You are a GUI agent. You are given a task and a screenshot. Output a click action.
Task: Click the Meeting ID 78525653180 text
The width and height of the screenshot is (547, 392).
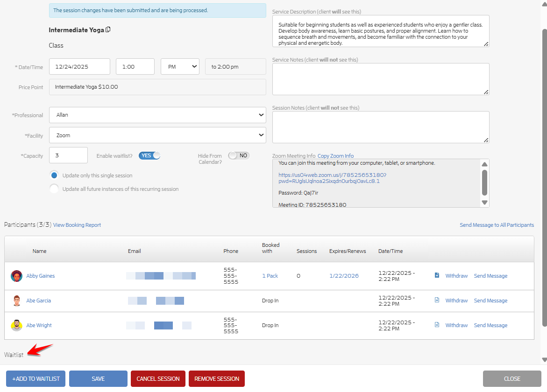click(x=312, y=205)
